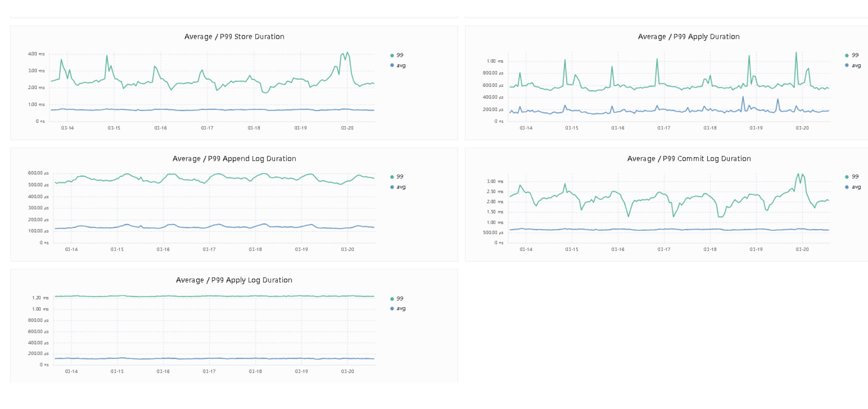Click the green 99 legend dot in Append Log Duration
The height and width of the screenshot is (409, 868).
pyautogui.click(x=392, y=177)
